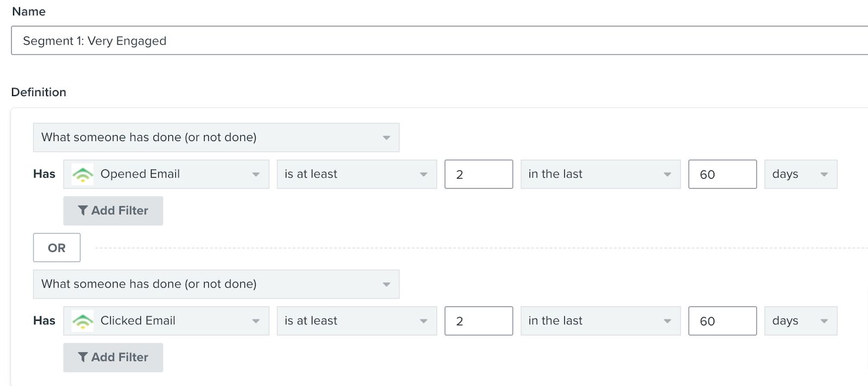Image resolution: width=868 pixels, height=386 pixels.
Task: Open the Clicked Email metric dropdown
Action: [166, 321]
